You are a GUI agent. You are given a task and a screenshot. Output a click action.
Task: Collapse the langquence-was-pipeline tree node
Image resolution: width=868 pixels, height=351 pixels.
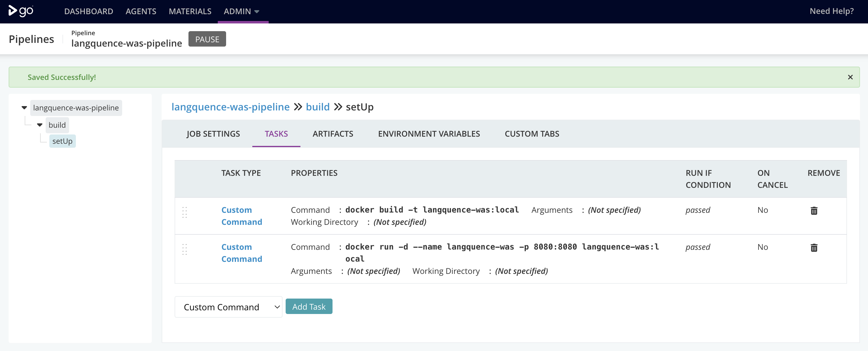click(x=24, y=108)
